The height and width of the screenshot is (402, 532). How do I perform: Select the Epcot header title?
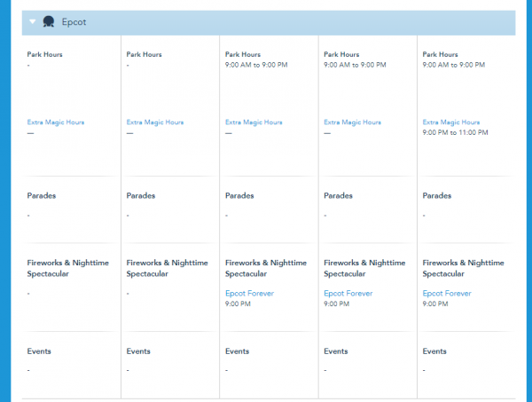[74, 21]
